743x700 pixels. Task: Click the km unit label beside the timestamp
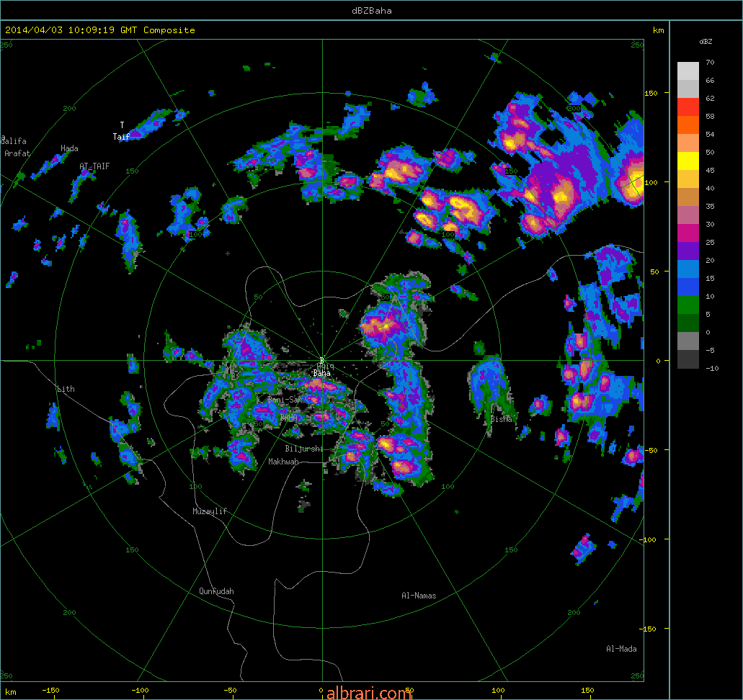point(658,30)
